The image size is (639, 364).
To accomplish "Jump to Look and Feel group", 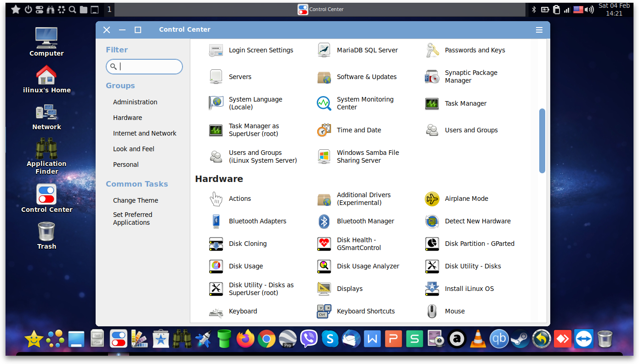I will click(x=134, y=149).
